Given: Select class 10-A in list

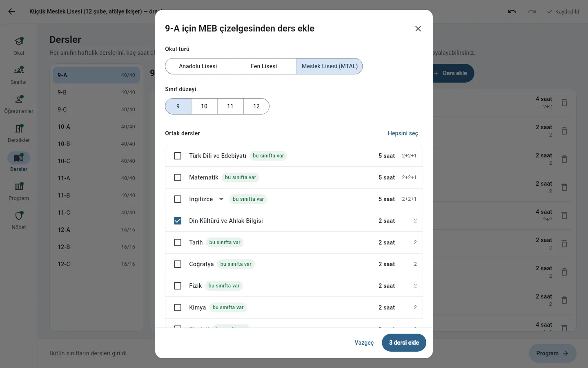Looking at the screenshot, I should [96, 127].
